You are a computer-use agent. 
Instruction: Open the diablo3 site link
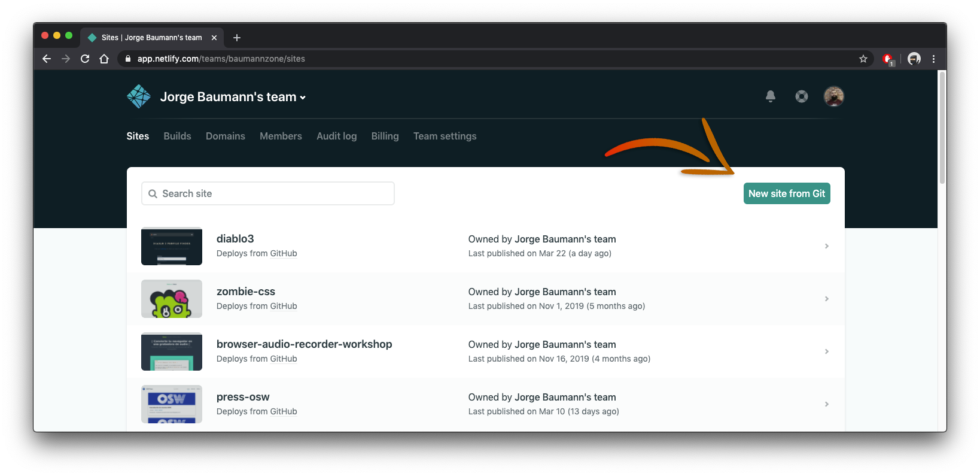(x=235, y=239)
